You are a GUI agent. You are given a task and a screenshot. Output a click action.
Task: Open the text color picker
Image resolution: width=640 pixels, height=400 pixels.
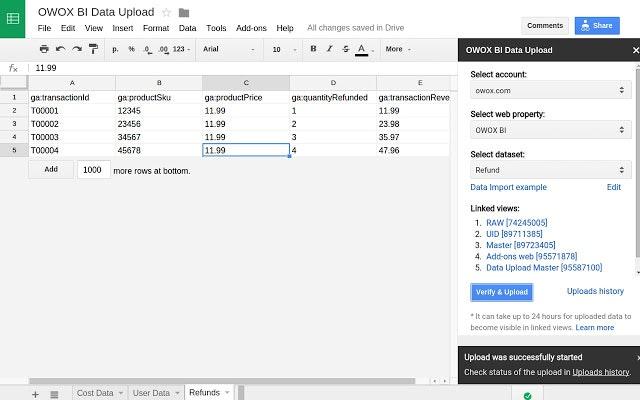[362, 50]
